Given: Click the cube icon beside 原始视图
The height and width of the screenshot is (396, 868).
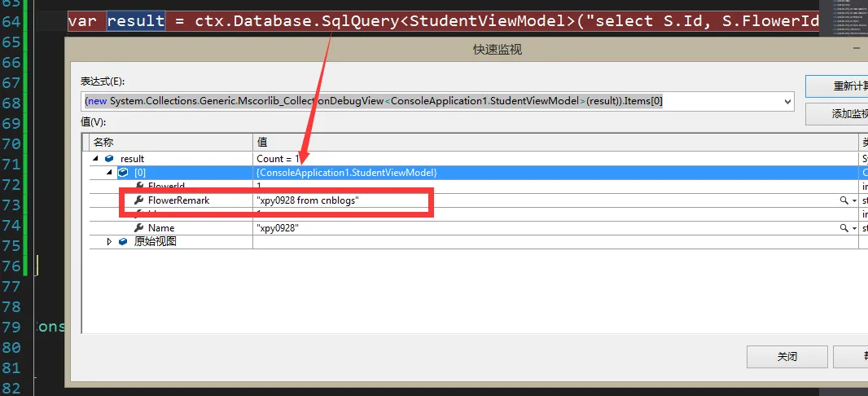Looking at the screenshot, I should click(123, 242).
